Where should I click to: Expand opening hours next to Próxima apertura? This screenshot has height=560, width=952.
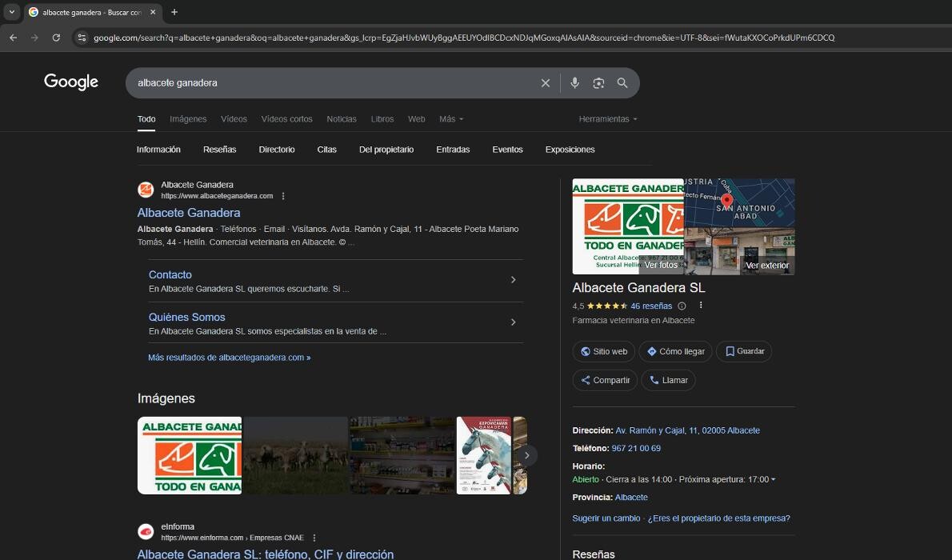pyautogui.click(x=773, y=480)
